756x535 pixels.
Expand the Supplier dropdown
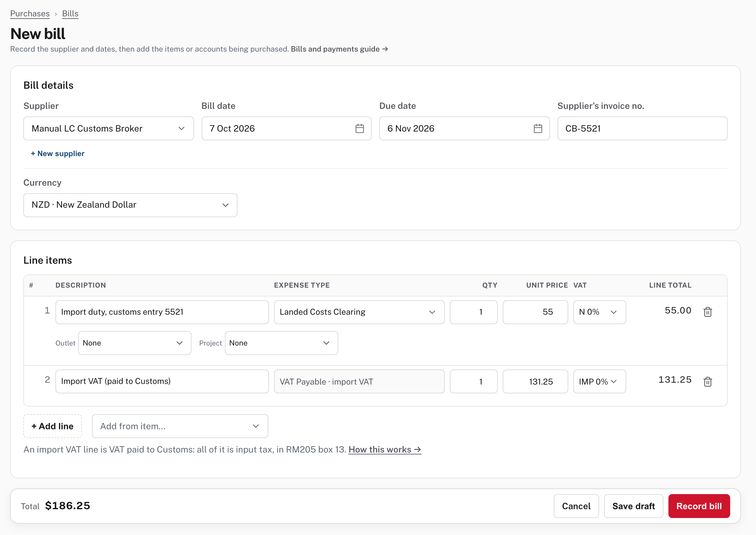point(108,128)
